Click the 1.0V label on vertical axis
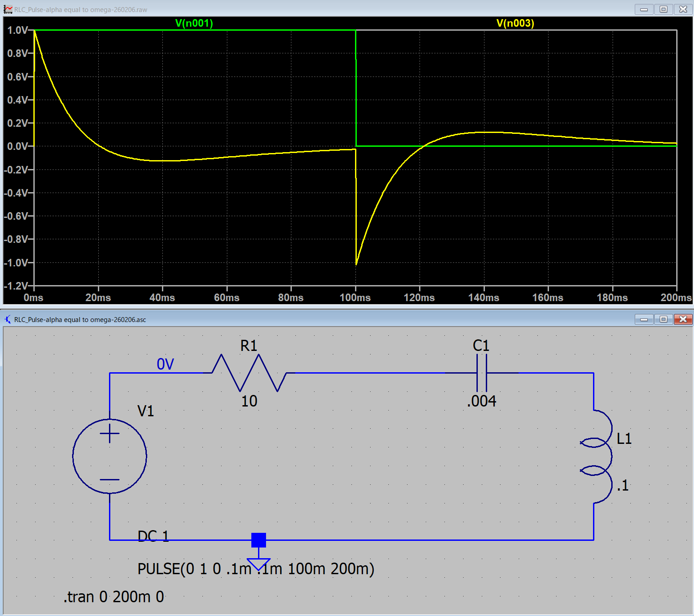Viewport: 694px width, 616px height. [18, 30]
